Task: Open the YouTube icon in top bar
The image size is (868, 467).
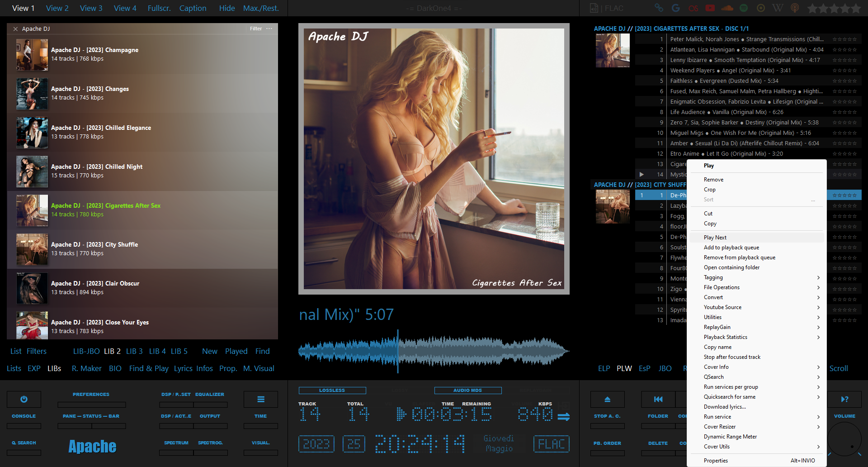Action: coord(710,8)
